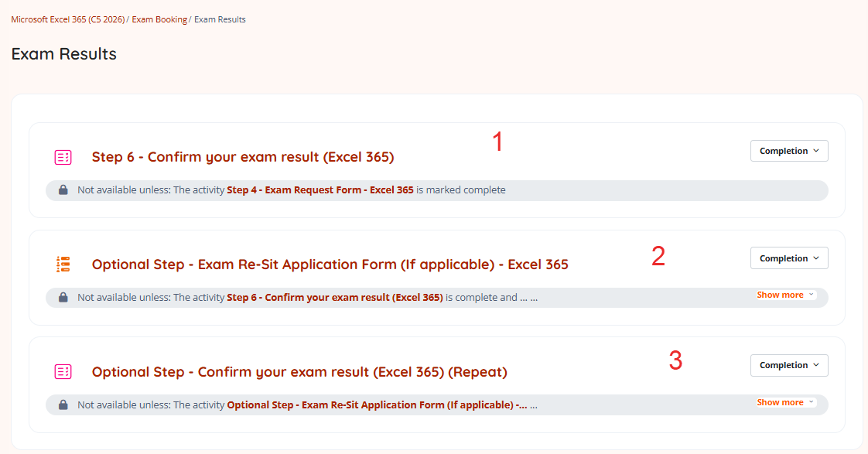Open Confirm your exam result (Repeat) activity title
Screen dimensions: 868x454
(x=299, y=372)
